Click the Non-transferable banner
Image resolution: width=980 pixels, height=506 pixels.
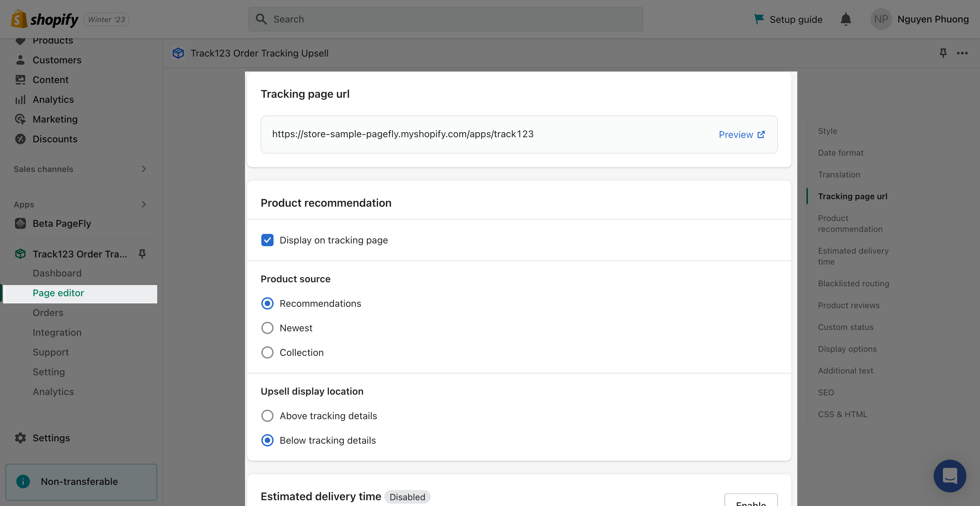(x=81, y=481)
